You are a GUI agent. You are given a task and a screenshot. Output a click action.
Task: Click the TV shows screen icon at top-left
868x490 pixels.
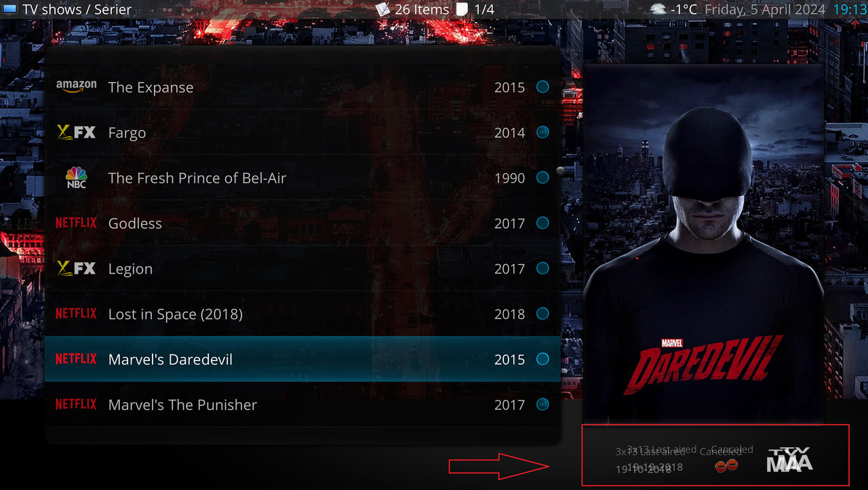[x=9, y=10]
